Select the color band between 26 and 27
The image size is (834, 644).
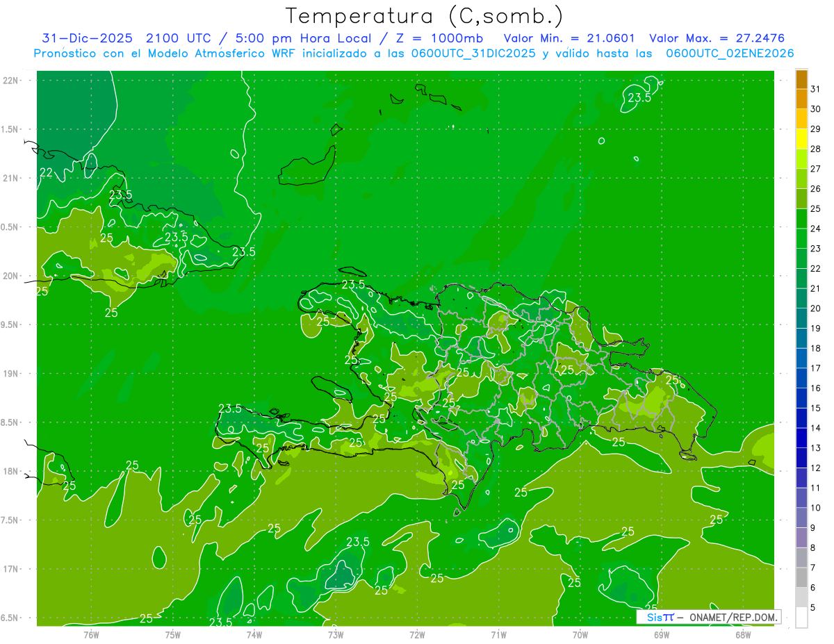tap(801, 179)
